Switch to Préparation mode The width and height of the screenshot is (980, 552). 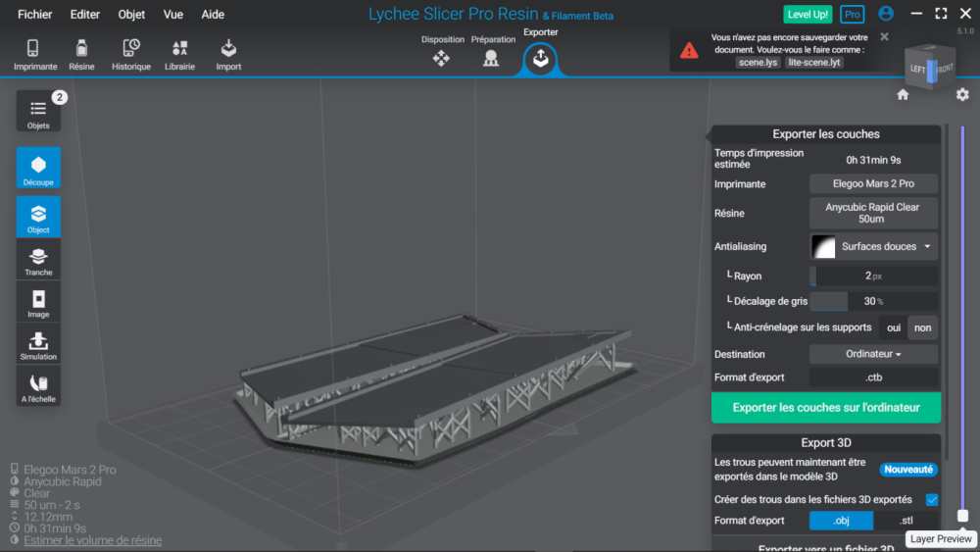tap(493, 51)
